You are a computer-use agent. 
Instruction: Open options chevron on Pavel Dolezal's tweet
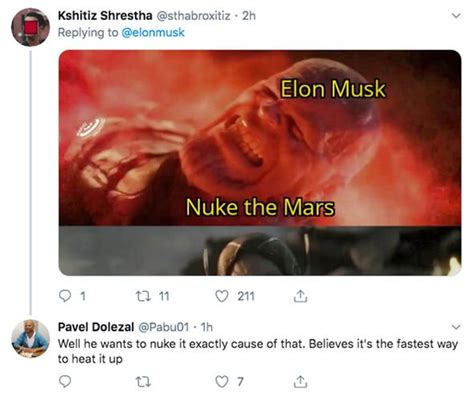456,327
